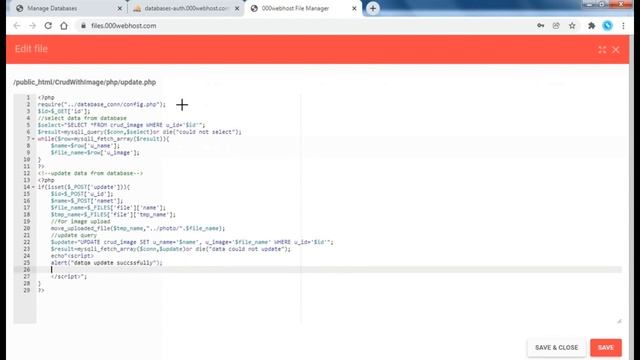Click the $update UPDATE crud_image line
The image size is (640, 360).
(x=192, y=242)
